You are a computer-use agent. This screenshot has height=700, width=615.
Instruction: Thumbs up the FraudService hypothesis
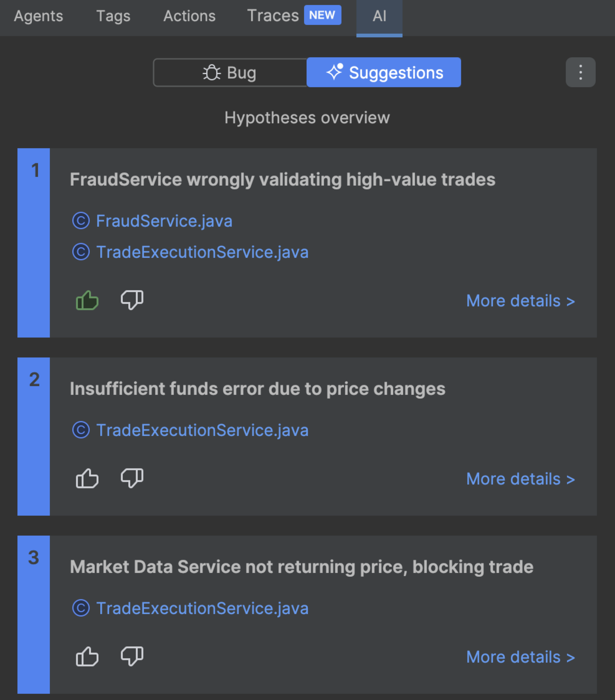(x=87, y=300)
